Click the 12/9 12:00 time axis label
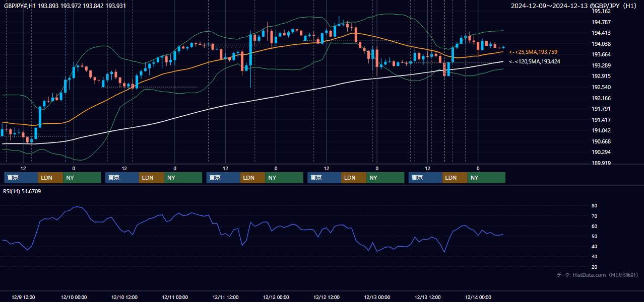This screenshot has width=644, height=302. tap(23, 297)
